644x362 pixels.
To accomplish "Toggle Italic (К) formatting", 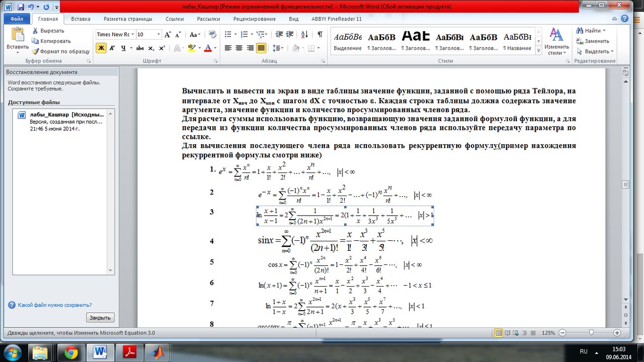I will (x=111, y=48).
